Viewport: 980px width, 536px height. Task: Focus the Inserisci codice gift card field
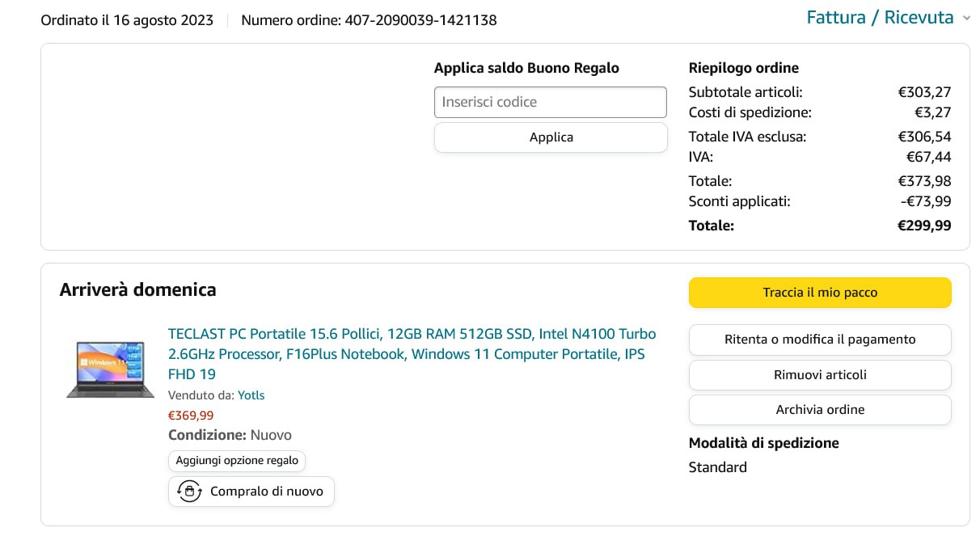(550, 102)
